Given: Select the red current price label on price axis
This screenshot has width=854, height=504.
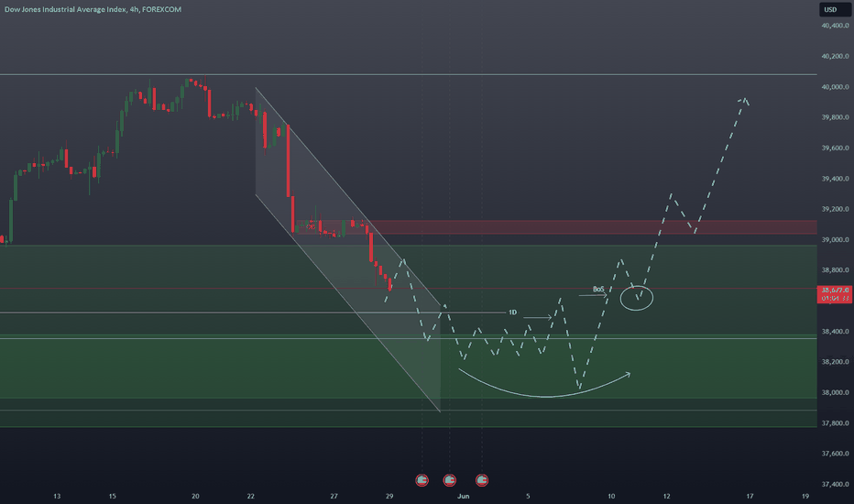Looking at the screenshot, I should pos(835,294).
